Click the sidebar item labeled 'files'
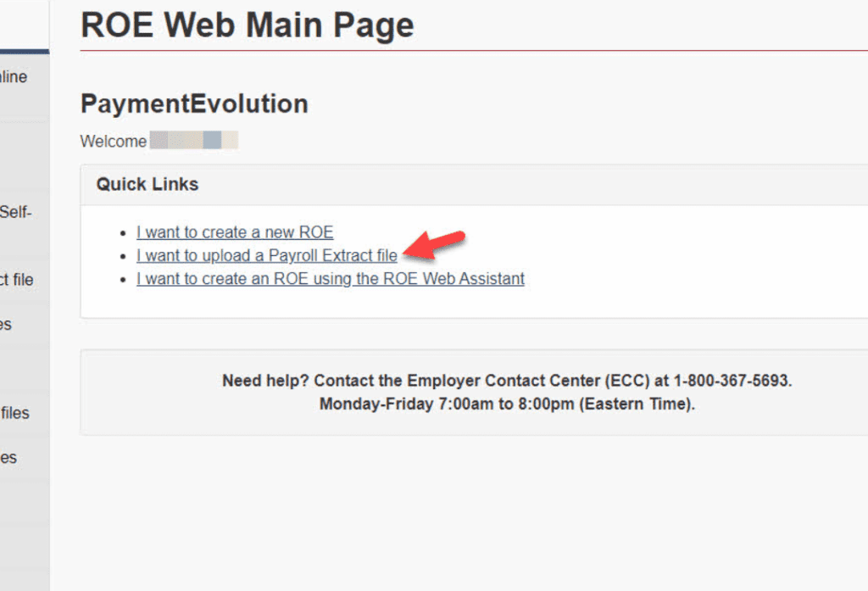Screen dimensions: 868x591 coord(14,413)
